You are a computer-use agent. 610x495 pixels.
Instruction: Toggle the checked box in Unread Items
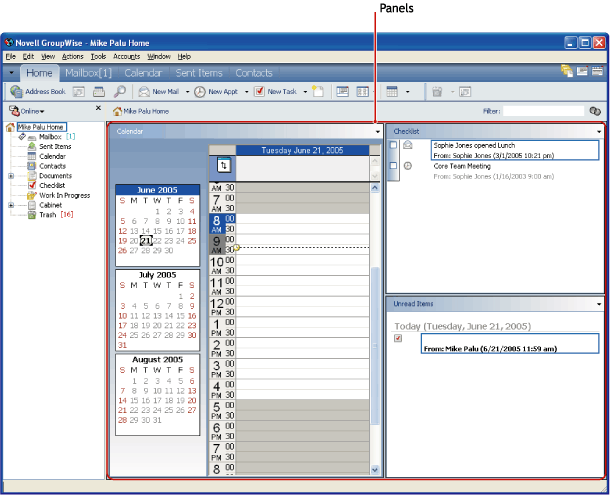point(398,338)
